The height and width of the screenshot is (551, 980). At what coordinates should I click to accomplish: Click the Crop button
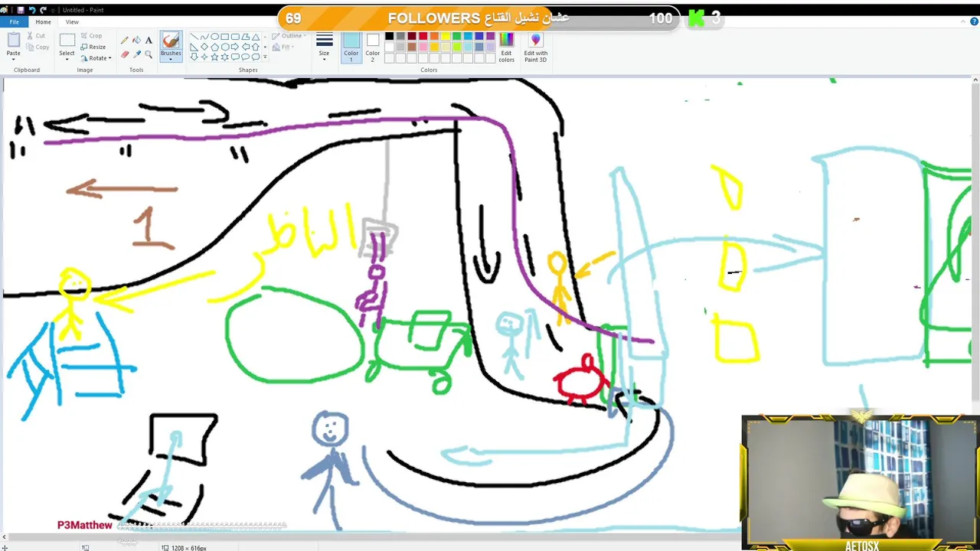click(91, 36)
